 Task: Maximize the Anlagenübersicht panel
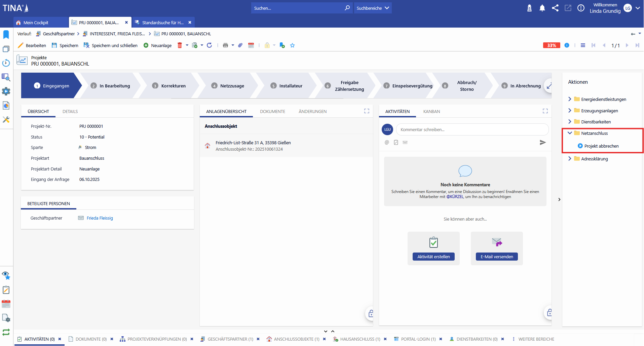pos(367,111)
